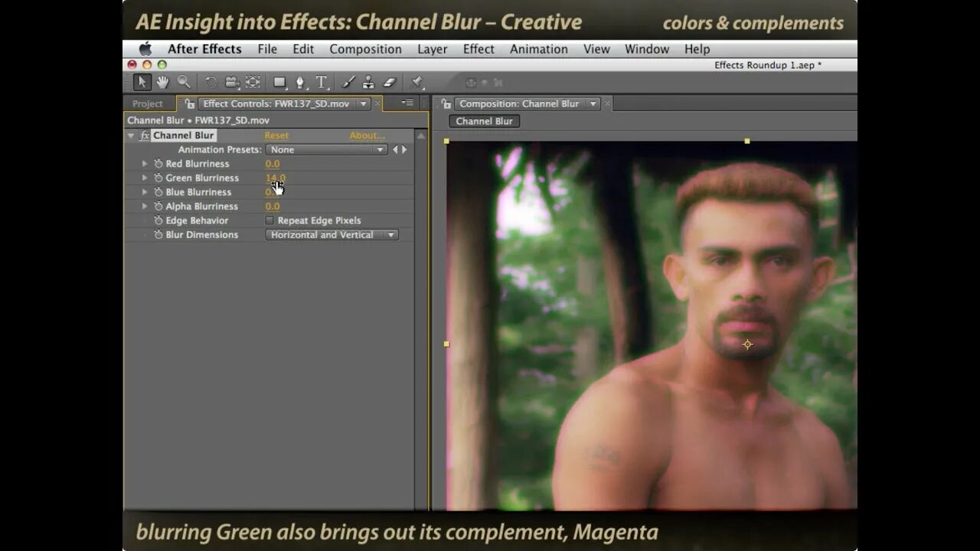
Task: Toggle Red Blurriness stopwatch
Action: [158, 164]
